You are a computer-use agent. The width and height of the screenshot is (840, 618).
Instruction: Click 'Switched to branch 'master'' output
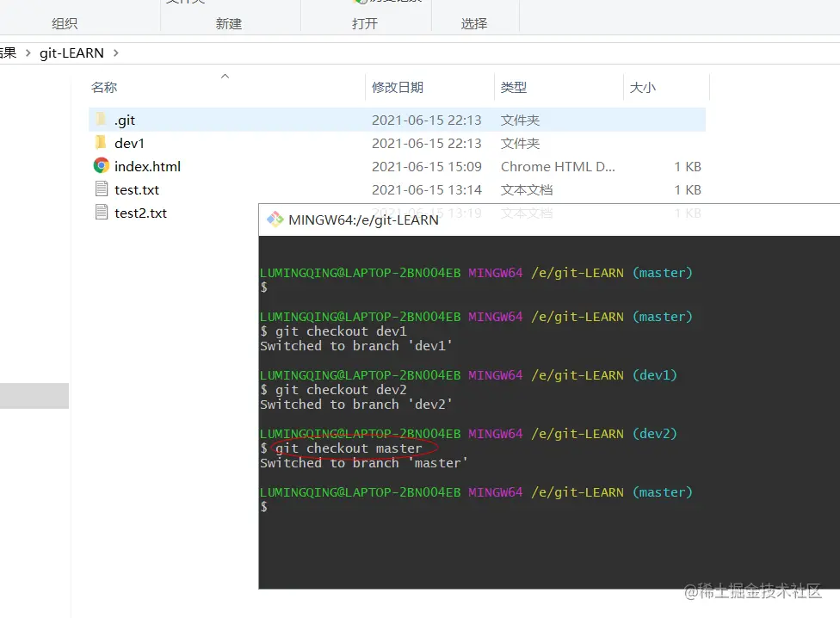tap(364, 463)
